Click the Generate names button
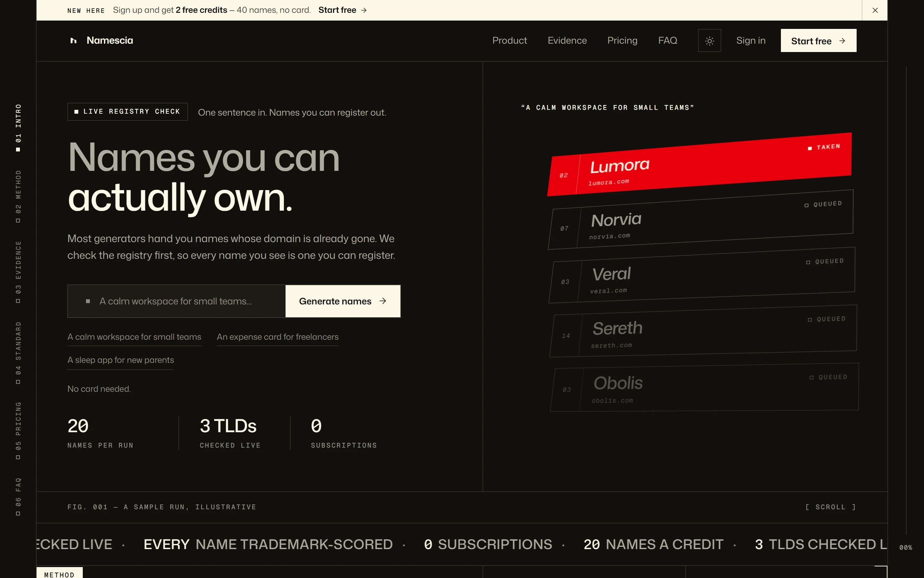The image size is (924, 578). click(x=343, y=301)
